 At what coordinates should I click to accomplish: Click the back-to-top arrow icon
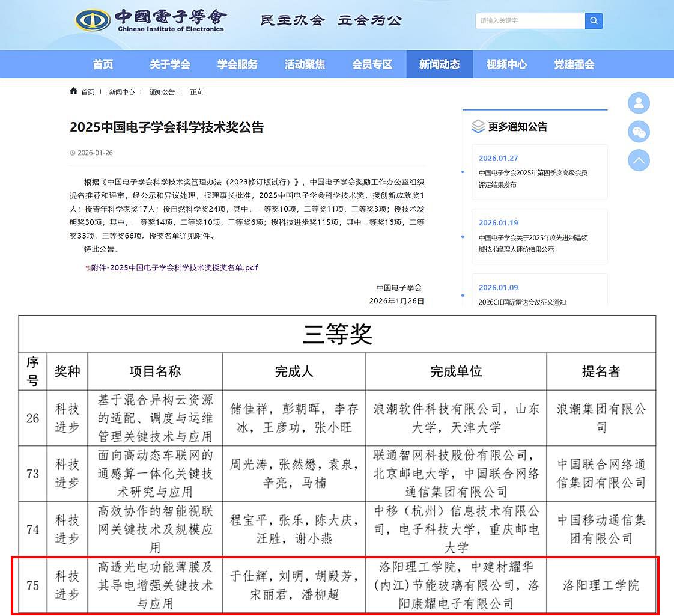639,160
